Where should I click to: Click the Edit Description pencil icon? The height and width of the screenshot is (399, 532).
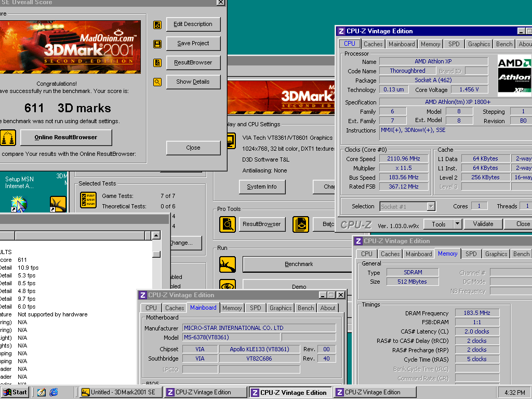(x=157, y=24)
